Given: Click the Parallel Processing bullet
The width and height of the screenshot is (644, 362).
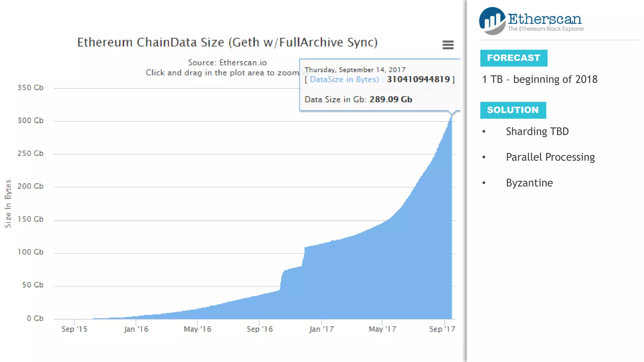Looking at the screenshot, I should [550, 157].
